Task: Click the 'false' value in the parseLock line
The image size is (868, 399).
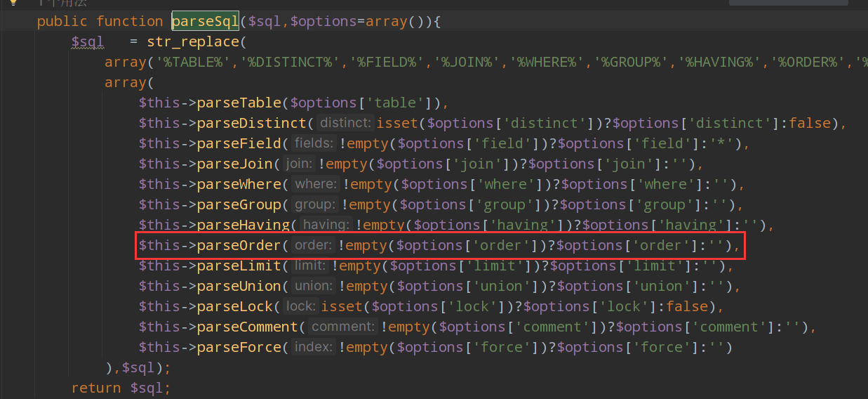Action: tap(686, 306)
